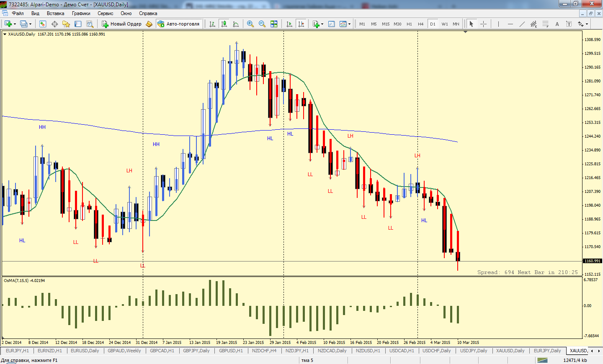Zoom in on the chart
The height and width of the screenshot is (364, 603).
point(250,24)
